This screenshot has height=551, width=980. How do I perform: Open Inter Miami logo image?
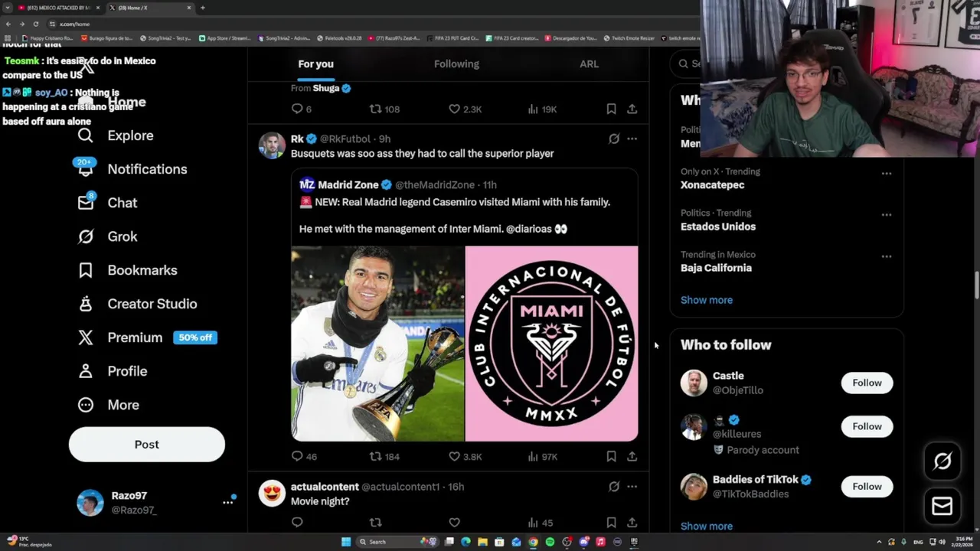click(x=551, y=344)
